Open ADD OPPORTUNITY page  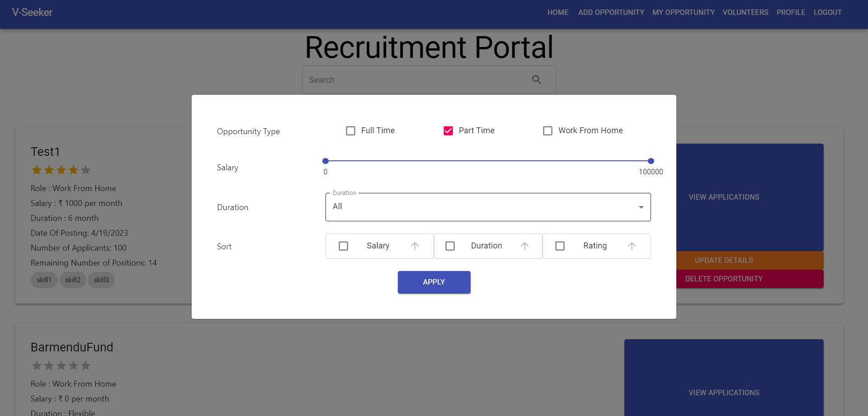(611, 13)
